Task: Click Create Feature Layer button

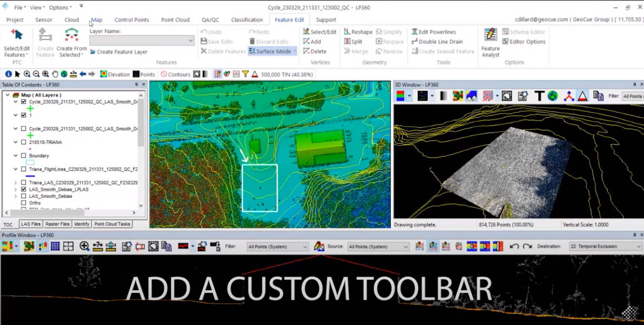Action: [x=119, y=52]
